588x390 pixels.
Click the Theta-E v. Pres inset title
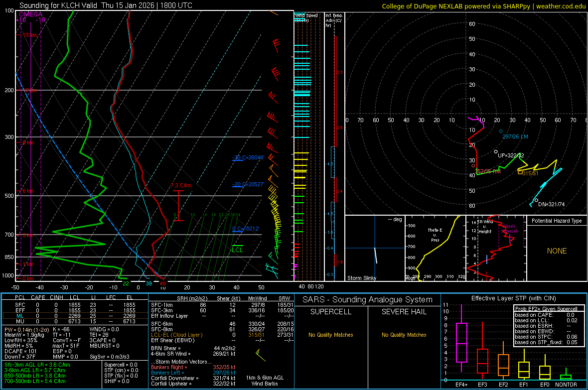(435, 235)
